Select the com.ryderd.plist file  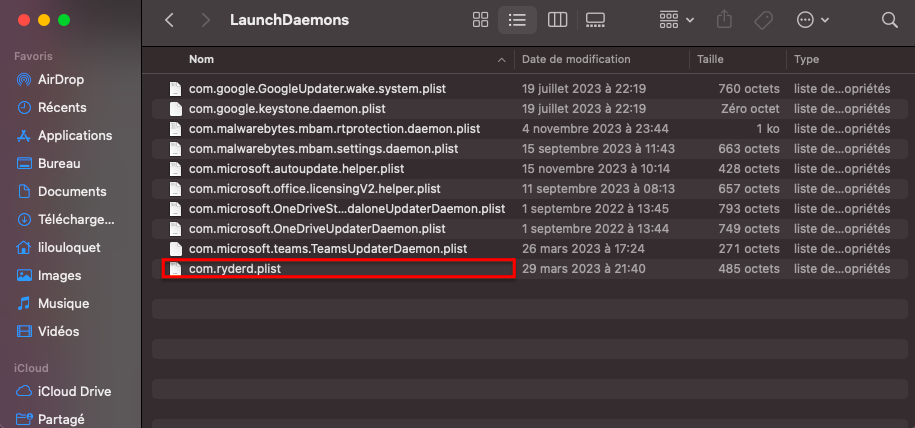pos(237,269)
